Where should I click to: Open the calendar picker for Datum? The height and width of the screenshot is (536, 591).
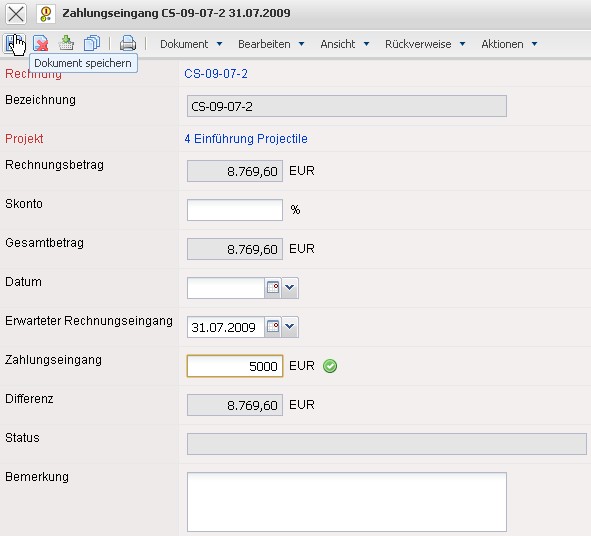tap(273, 288)
